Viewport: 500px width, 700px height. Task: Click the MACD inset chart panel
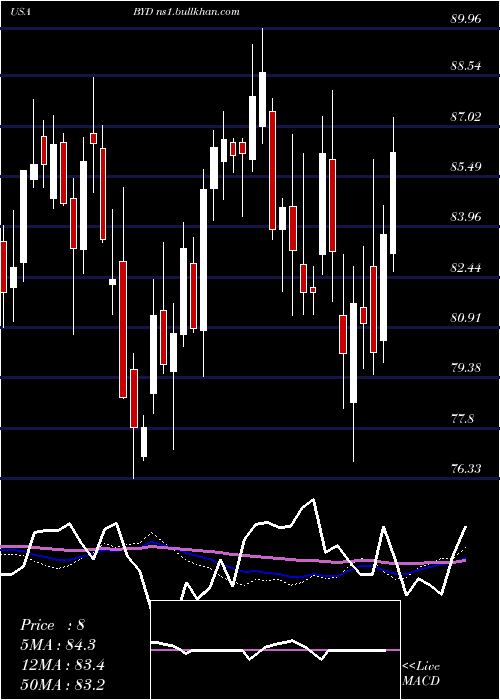pyautogui.click(x=275, y=650)
